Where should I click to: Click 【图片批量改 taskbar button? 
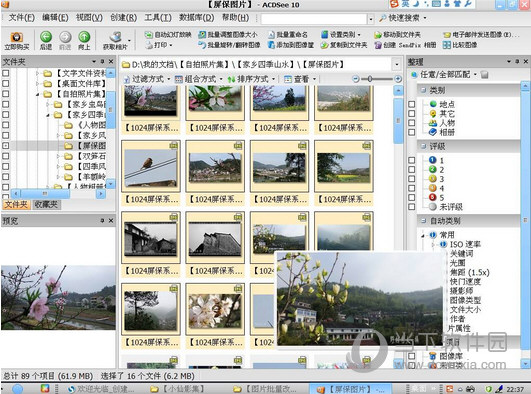pos(265,389)
